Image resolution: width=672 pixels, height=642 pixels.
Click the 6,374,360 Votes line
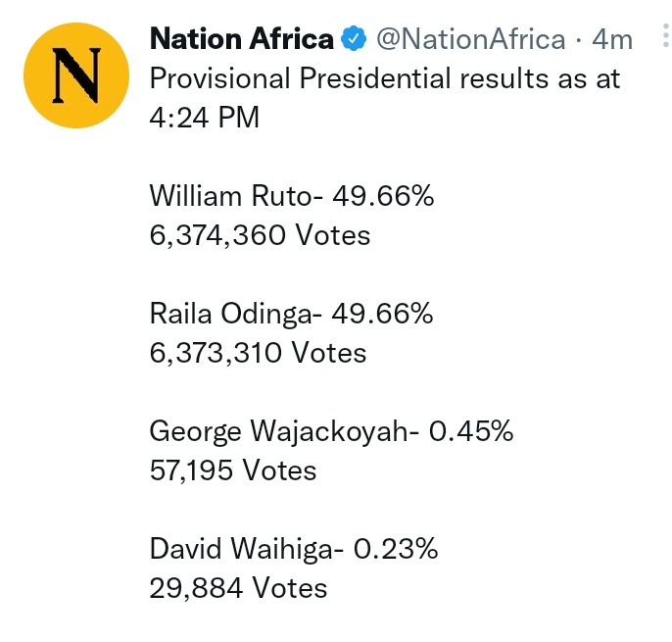point(260,235)
